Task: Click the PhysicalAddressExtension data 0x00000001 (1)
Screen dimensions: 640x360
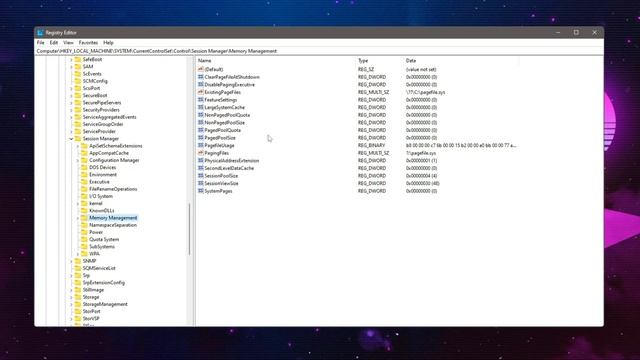Action: (x=421, y=160)
